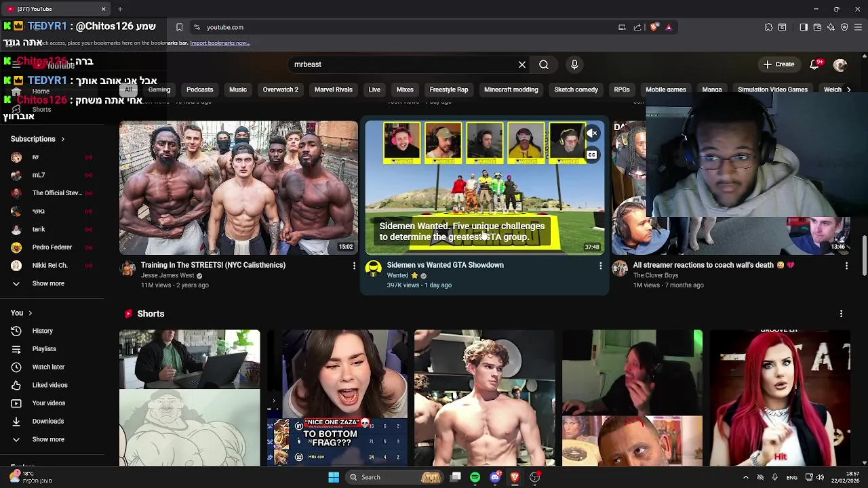Toggle captions on the Sidemen preview
This screenshot has height=488, width=868.
coord(592,155)
